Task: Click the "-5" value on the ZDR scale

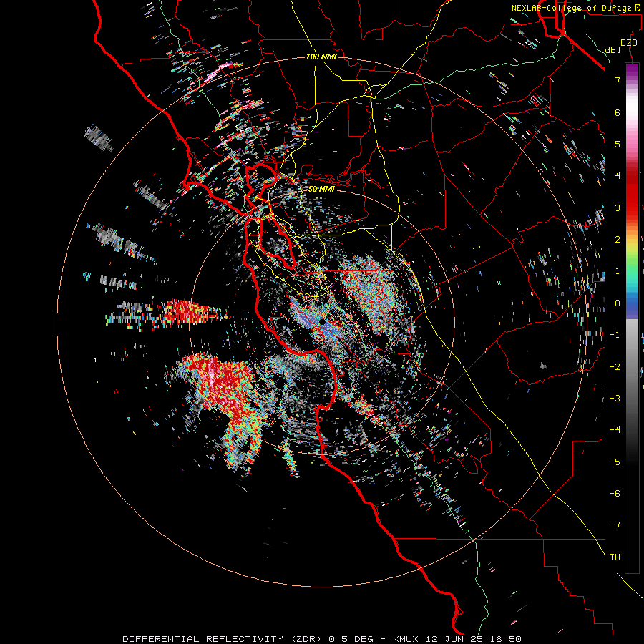Action: coord(615,462)
